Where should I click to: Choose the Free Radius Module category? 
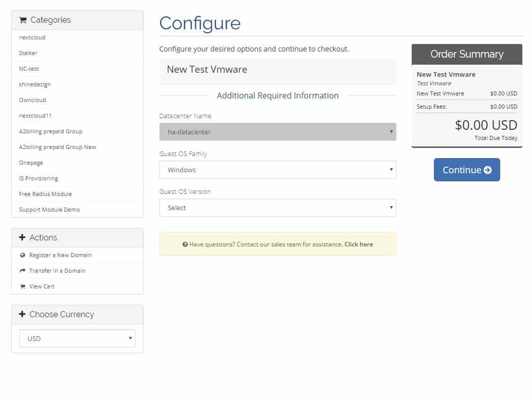(46, 194)
